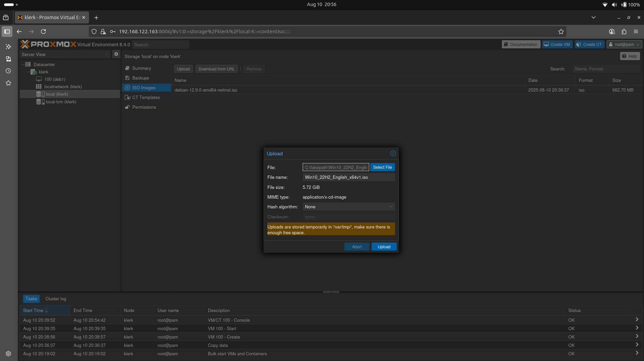The width and height of the screenshot is (644, 361).
Task: Close the Upload dialog with X icon
Action: coord(393,153)
